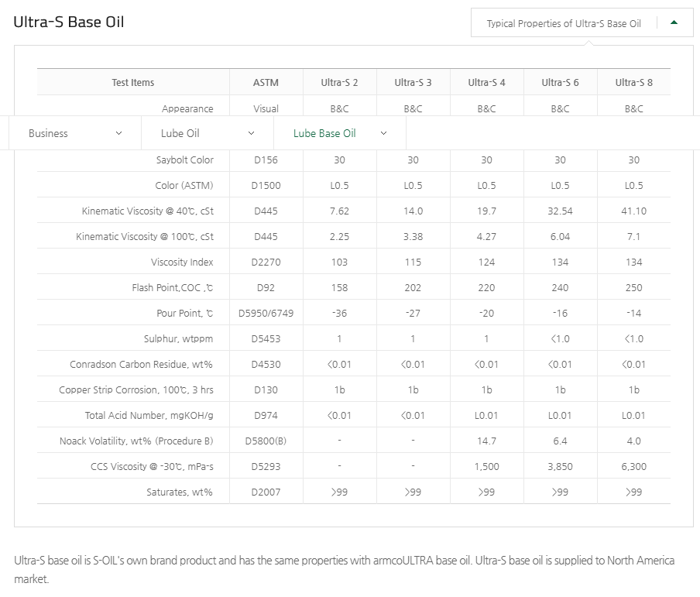The width and height of the screenshot is (700, 597).
Task: Click CCS Viscosity @ -30℃ row label
Action: [152, 466]
